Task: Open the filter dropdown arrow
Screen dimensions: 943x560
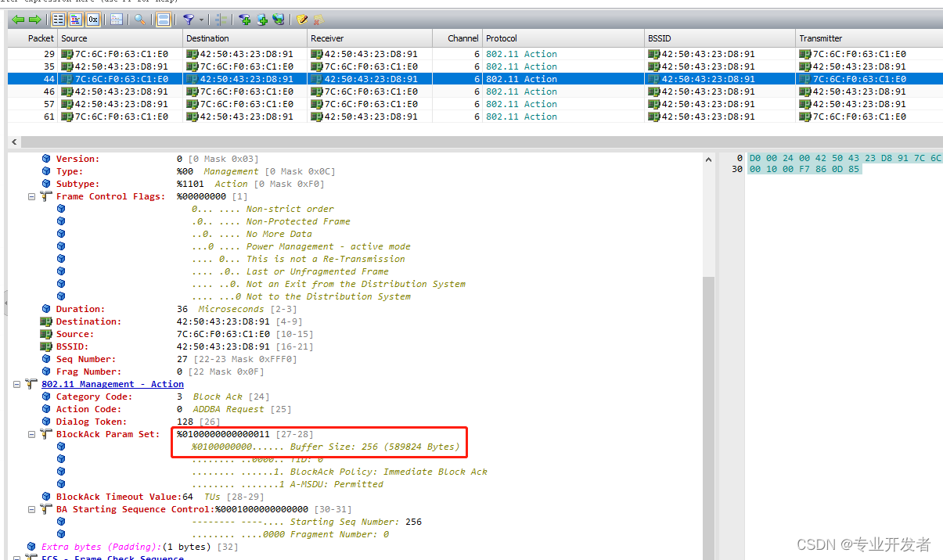Action: pos(201,20)
